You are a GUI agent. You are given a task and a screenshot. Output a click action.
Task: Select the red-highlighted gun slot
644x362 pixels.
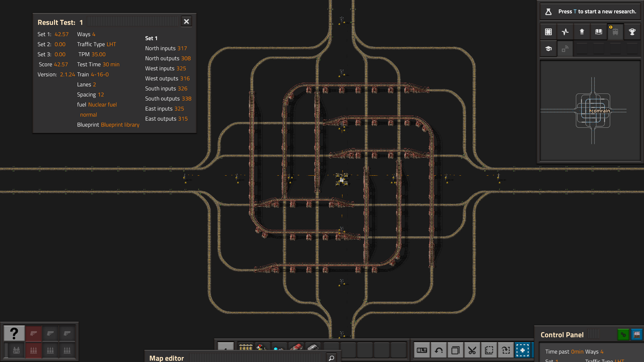tap(34, 334)
